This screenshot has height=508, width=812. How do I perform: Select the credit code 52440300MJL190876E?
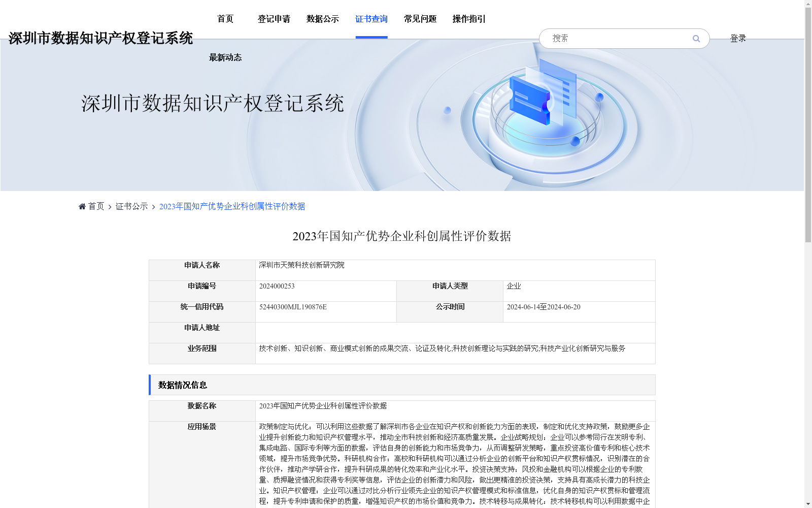[293, 307]
